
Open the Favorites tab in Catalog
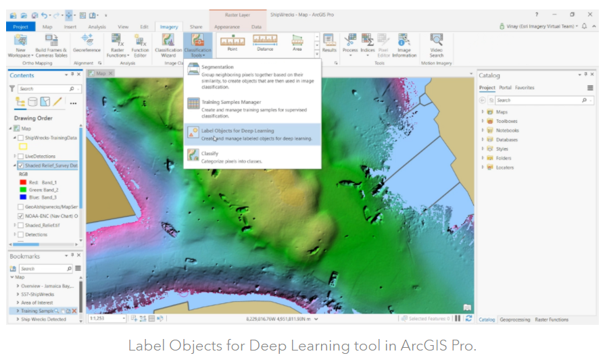coord(525,88)
